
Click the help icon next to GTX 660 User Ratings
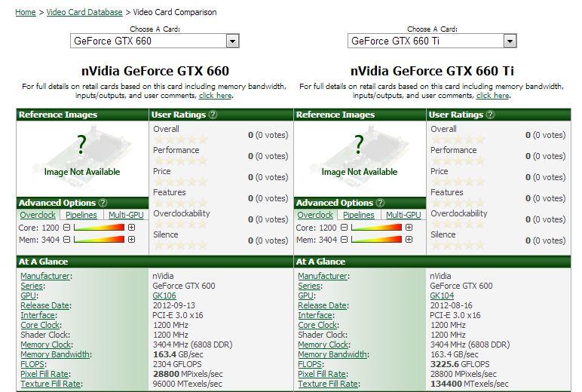point(213,115)
